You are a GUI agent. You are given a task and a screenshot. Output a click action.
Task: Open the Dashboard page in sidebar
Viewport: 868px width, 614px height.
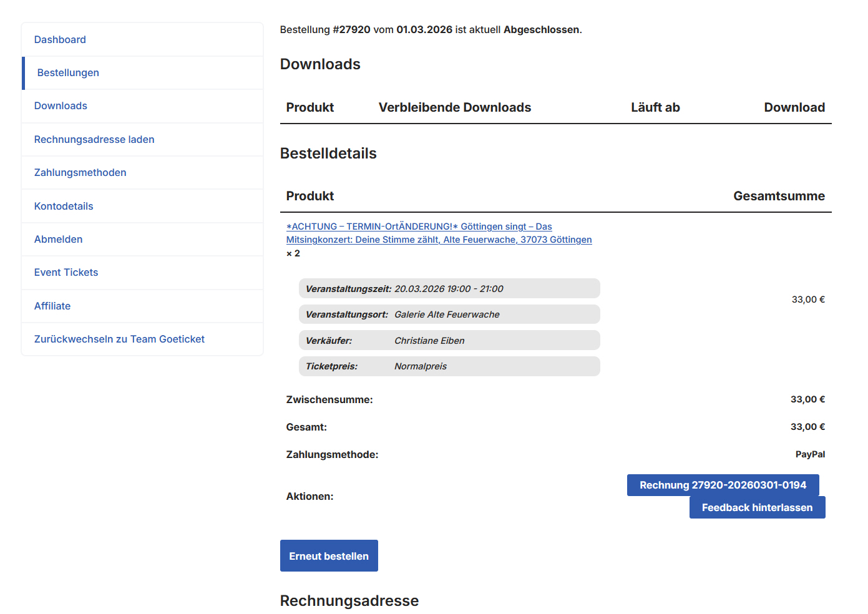(x=60, y=40)
